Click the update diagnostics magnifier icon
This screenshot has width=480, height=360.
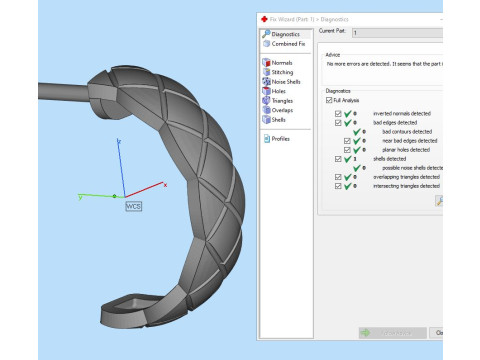pyautogui.click(x=439, y=201)
